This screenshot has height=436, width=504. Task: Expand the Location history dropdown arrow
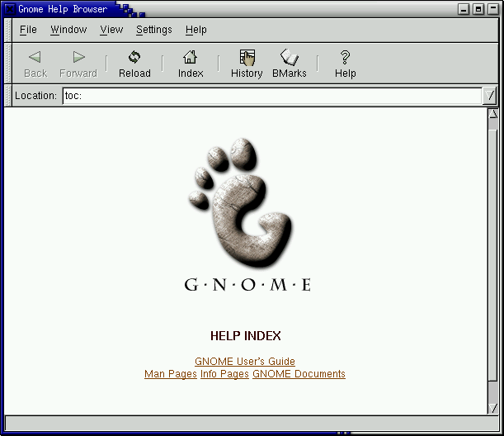(490, 96)
